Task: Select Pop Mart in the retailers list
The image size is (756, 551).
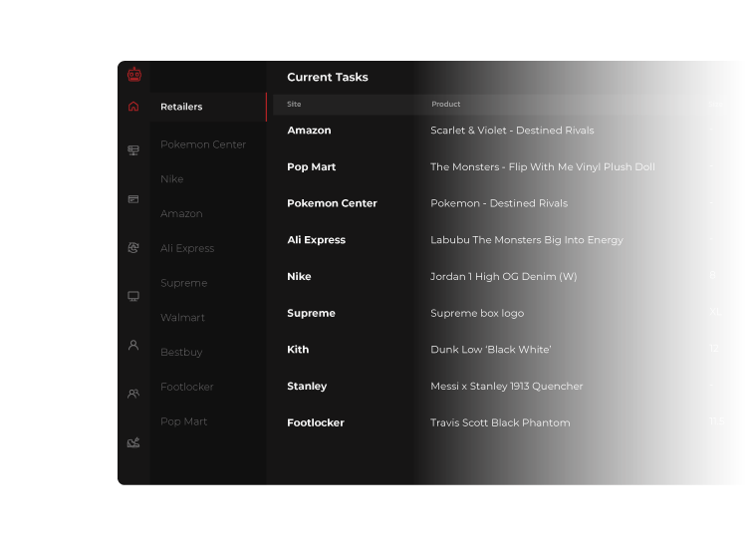Action: (183, 421)
